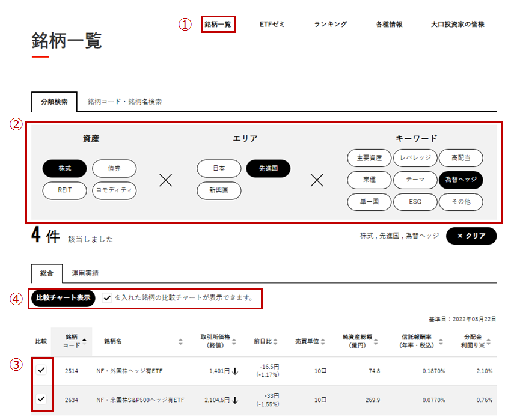The height and width of the screenshot is (420, 517).
Task: Switch to the 運用実績 tab
Action: coord(86,272)
